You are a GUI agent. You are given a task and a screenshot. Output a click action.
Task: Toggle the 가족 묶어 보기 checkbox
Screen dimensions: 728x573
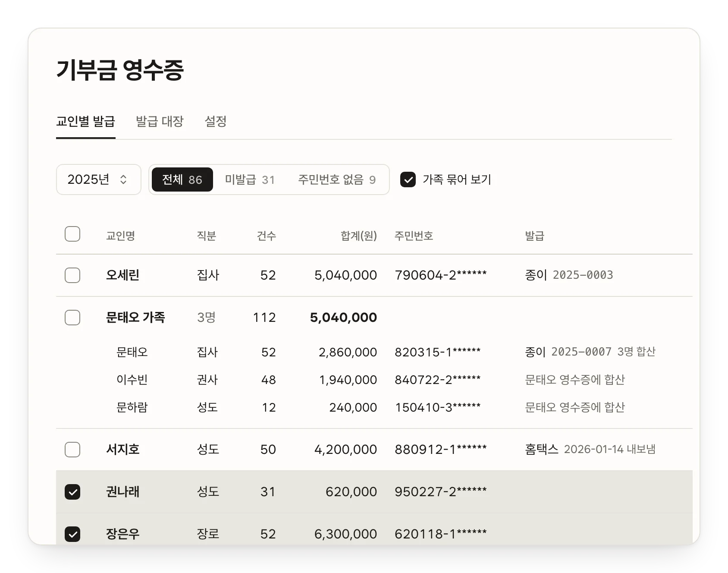coord(408,179)
